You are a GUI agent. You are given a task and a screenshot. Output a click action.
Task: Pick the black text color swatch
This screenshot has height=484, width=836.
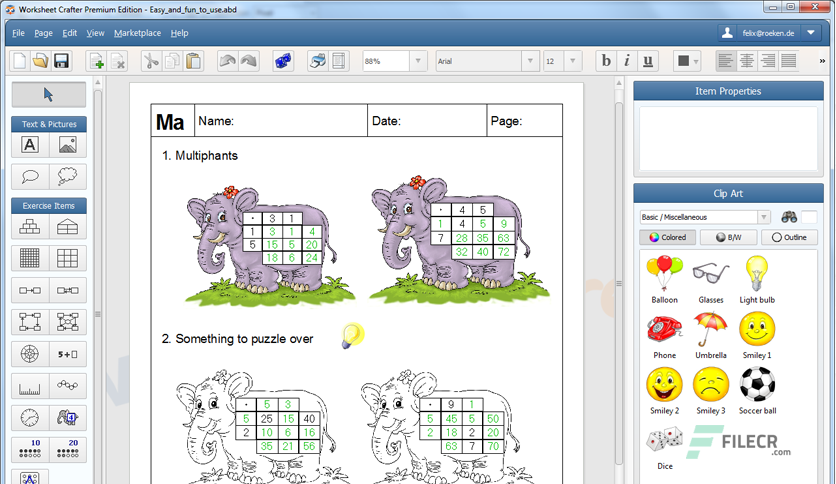(x=683, y=61)
